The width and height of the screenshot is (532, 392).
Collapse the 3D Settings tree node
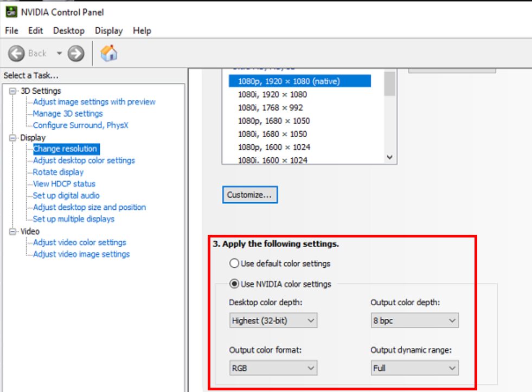click(x=13, y=91)
